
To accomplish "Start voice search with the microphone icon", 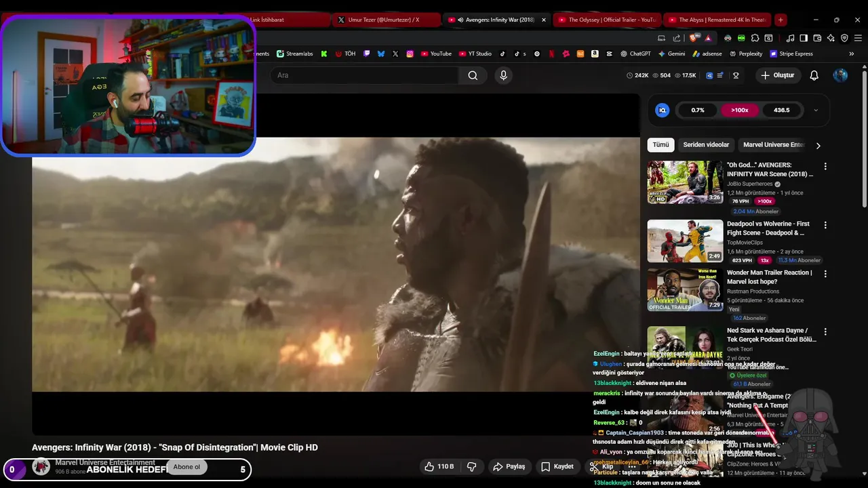I will (x=503, y=75).
